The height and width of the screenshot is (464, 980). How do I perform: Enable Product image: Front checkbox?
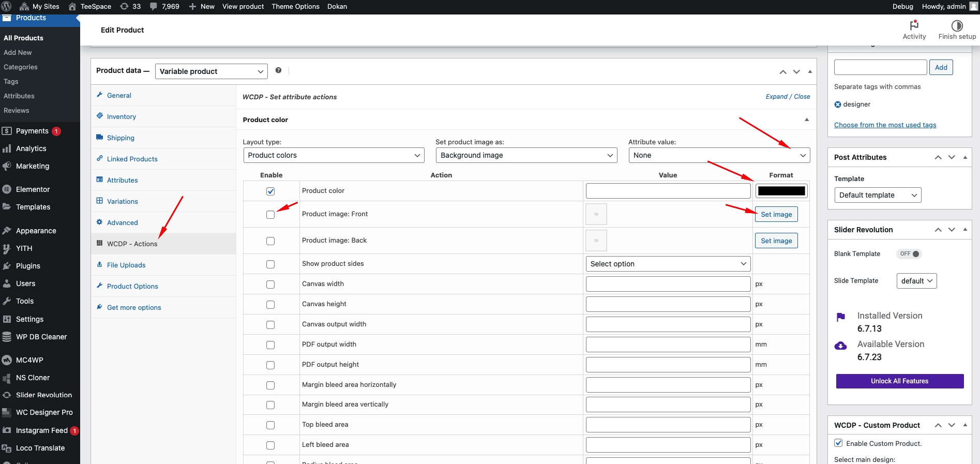[x=270, y=215]
